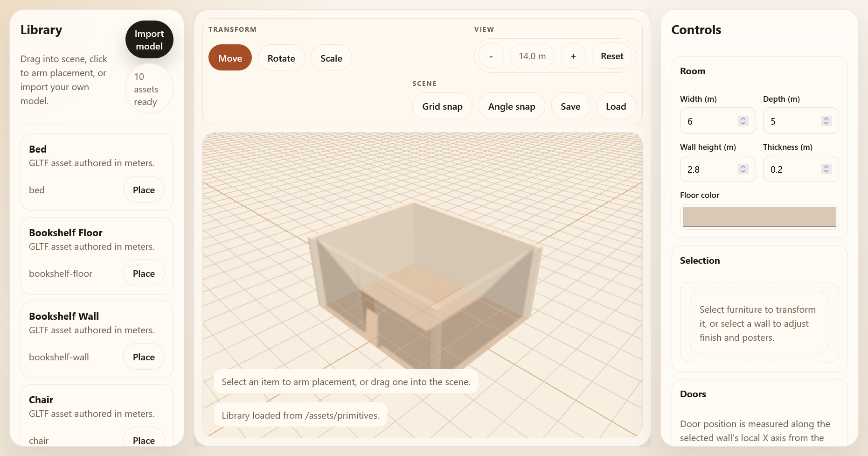The height and width of the screenshot is (456, 868).
Task: Save the current scene
Action: pos(570,106)
